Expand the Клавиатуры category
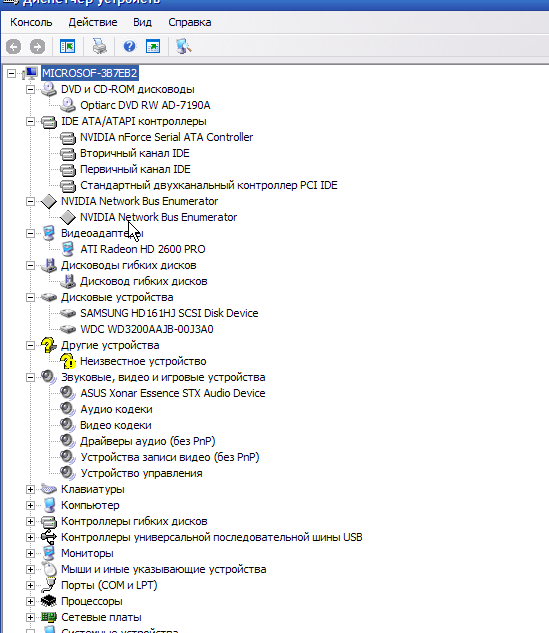 [x=30, y=489]
